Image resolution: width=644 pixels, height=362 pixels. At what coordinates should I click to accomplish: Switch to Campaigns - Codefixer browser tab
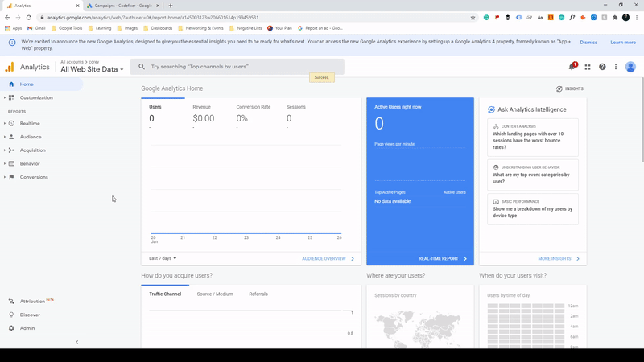pos(123,6)
